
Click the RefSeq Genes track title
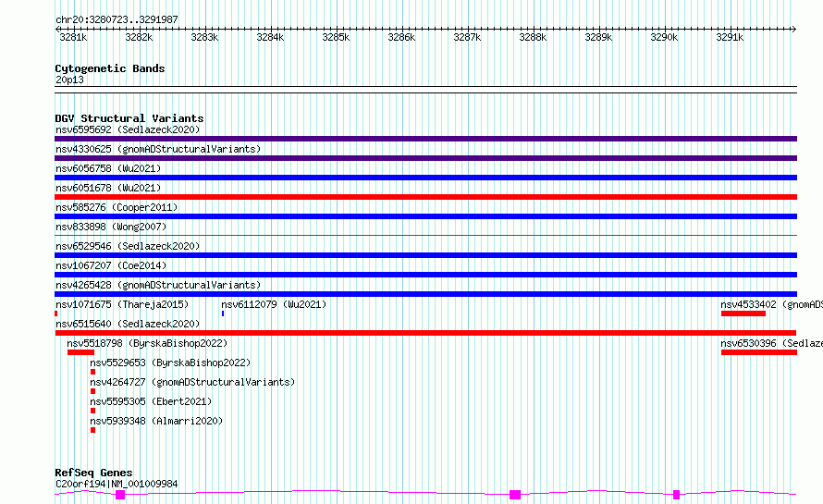click(93, 473)
